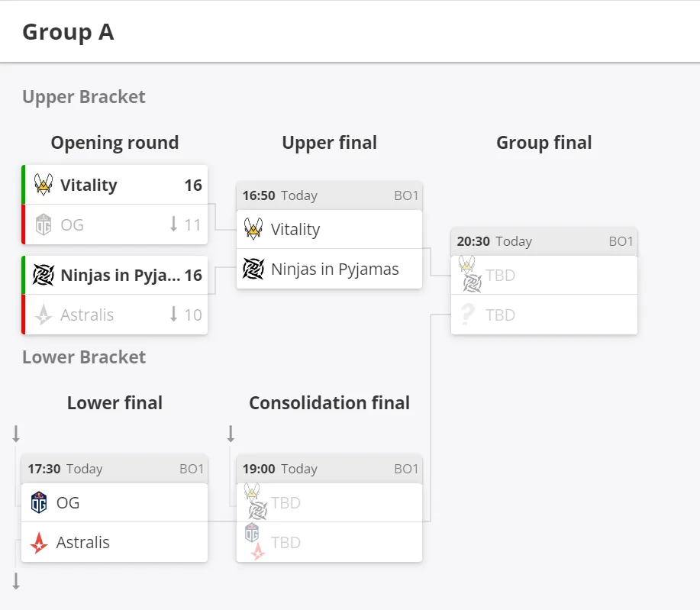Click OG logo in Lower final match
700x610 pixels.
point(39,502)
